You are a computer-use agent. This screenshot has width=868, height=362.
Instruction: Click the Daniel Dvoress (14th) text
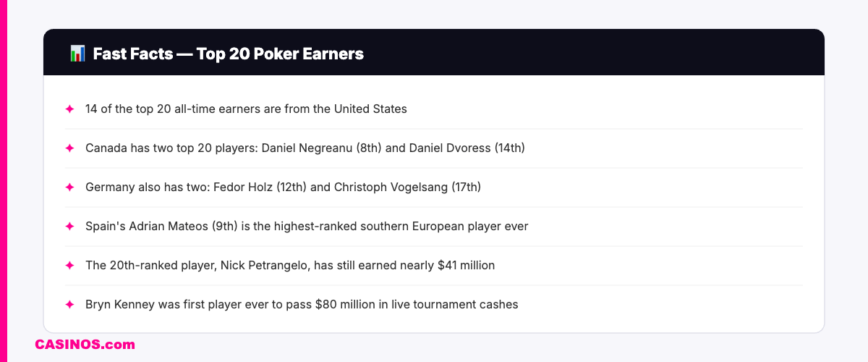click(467, 148)
